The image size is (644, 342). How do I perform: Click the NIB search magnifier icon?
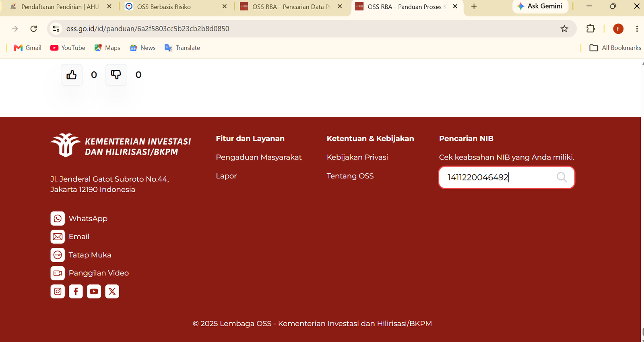pyautogui.click(x=562, y=177)
